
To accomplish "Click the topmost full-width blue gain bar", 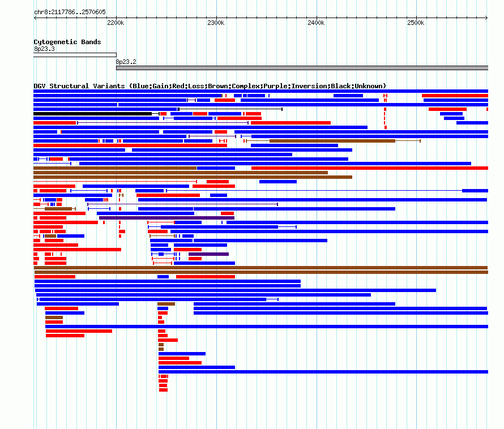I will pos(260,91).
